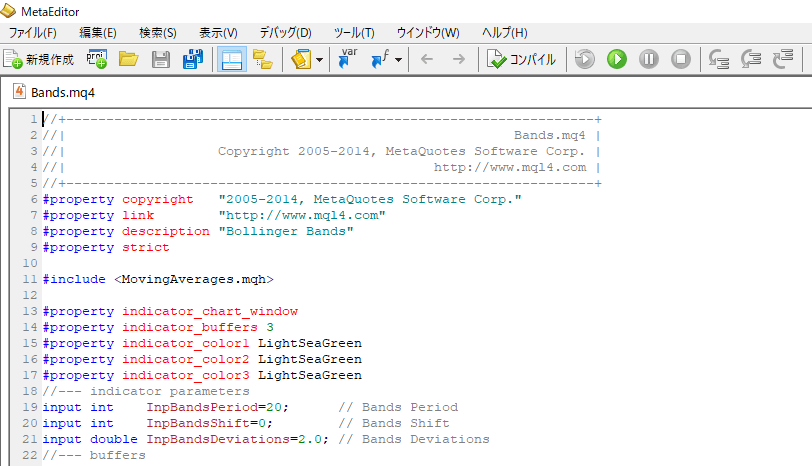This screenshot has height=466, width=812.
Task: Click the function list icon
Action: [x=381, y=60]
